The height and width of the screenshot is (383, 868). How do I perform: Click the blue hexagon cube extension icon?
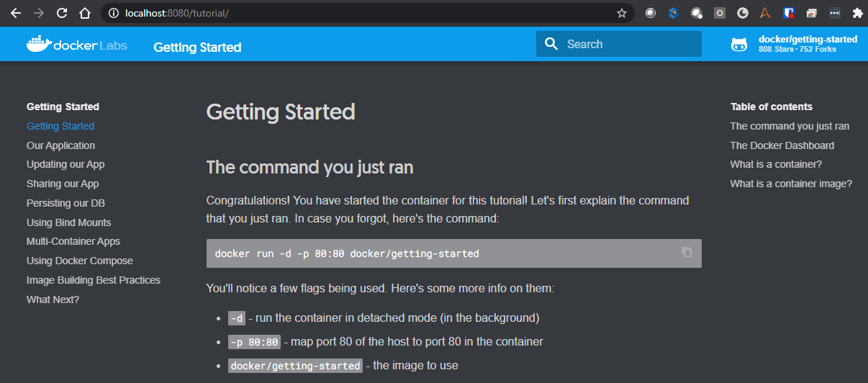(x=674, y=13)
